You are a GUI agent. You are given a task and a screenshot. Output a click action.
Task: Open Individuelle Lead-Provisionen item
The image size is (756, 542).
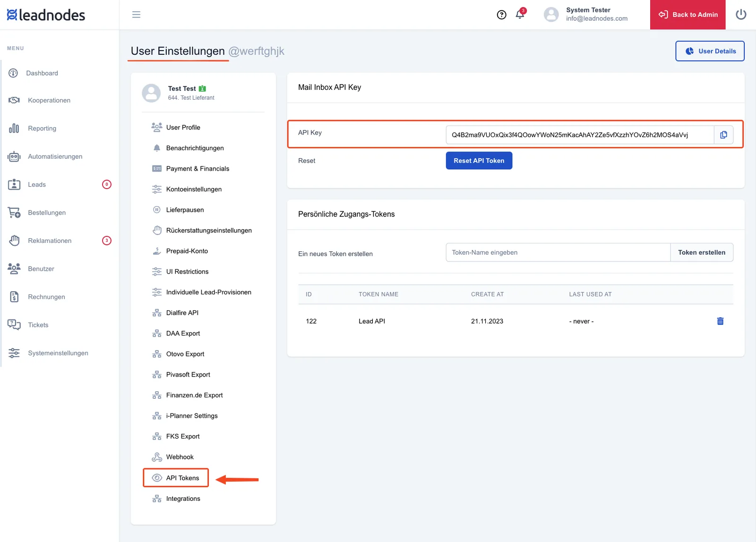209,293
